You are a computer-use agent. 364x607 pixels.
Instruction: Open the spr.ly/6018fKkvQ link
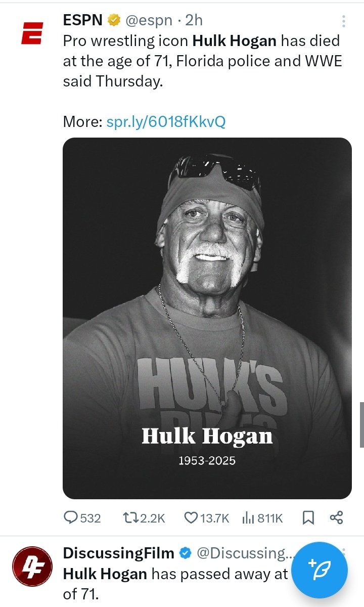coord(166,122)
